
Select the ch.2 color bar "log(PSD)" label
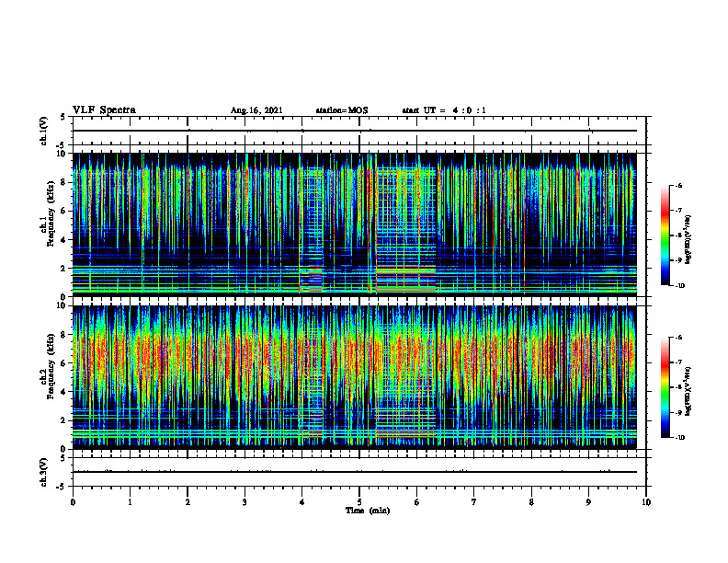(688, 391)
